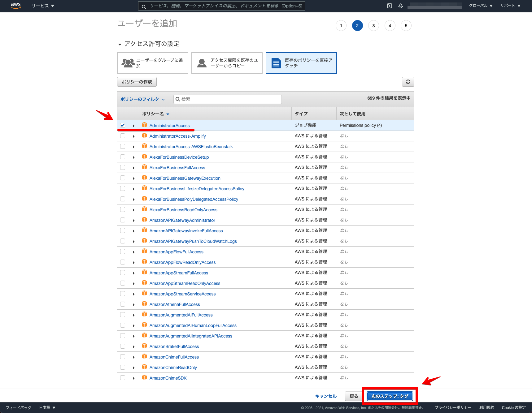Select 既存のポリシーを直接アタッチ option
This screenshot has width=532, height=413.
(x=301, y=63)
